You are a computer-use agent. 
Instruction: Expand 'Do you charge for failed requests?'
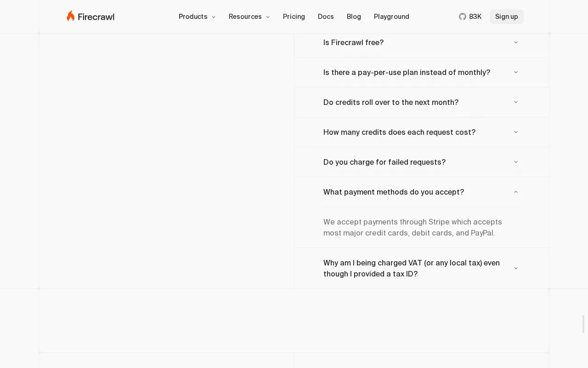pyautogui.click(x=422, y=162)
